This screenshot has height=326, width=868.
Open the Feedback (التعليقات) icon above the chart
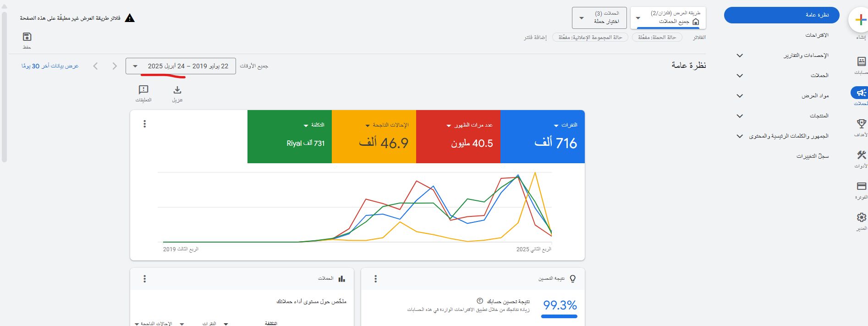pyautogui.click(x=143, y=90)
